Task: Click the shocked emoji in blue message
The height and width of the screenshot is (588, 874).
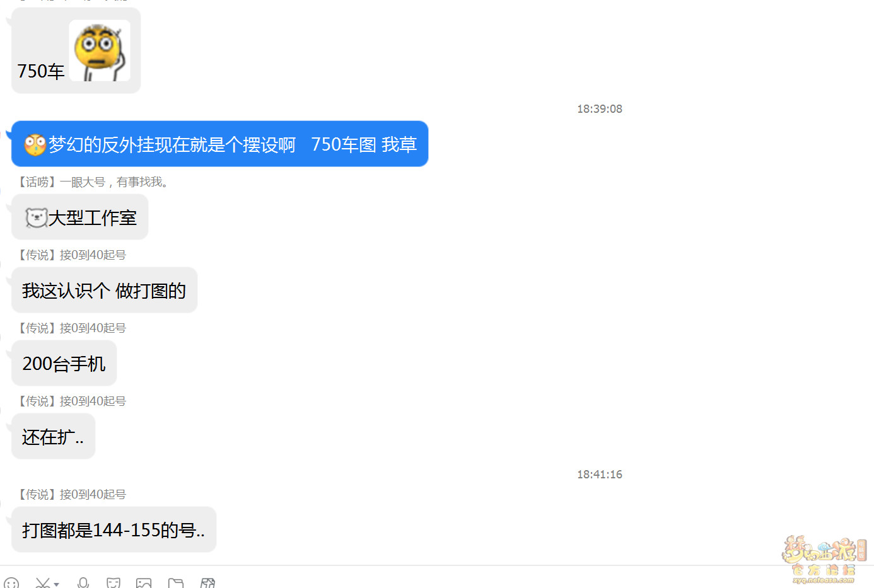Action: coord(35,144)
